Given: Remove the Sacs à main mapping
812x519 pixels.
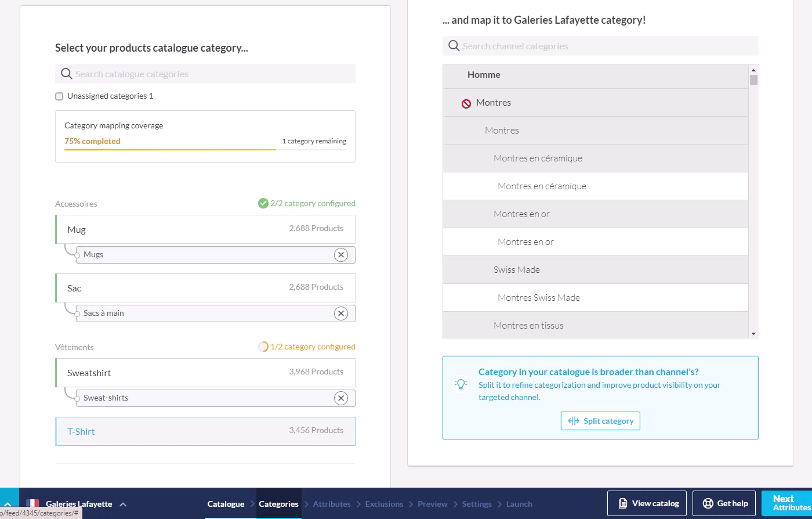Looking at the screenshot, I should pos(341,313).
